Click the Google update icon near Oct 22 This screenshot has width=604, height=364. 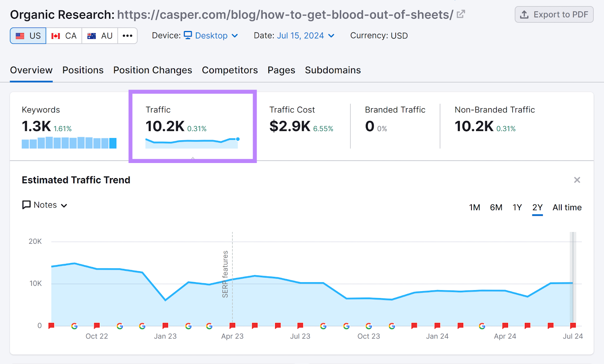tap(74, 326)
